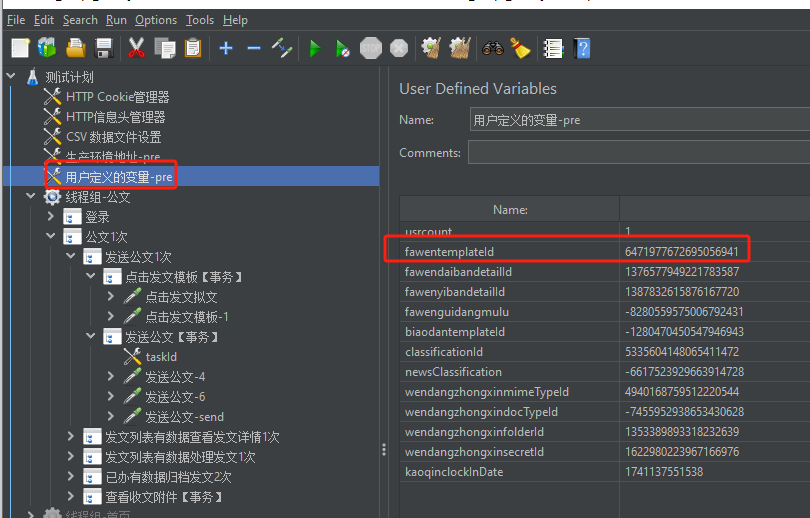Screen dimensions: 810x518
Task: Collapse the 公文1次 controller node
Action: pyautogui.click(x=51, y=236)
